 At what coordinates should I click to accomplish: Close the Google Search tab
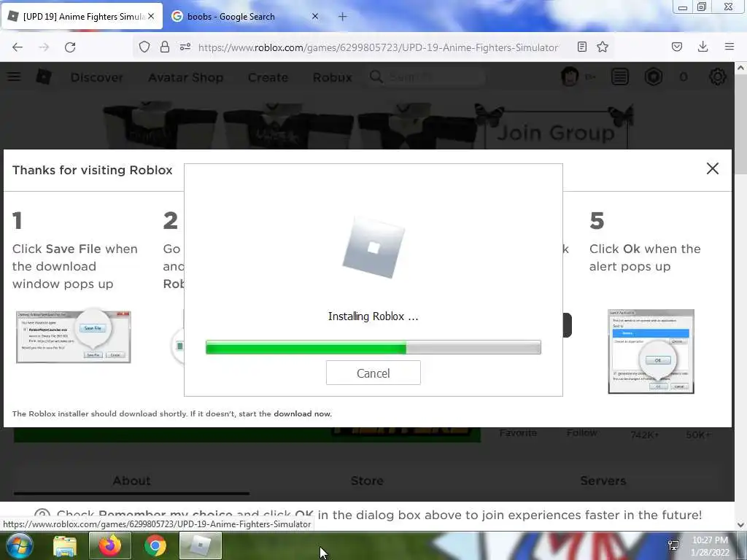point(315,16)
